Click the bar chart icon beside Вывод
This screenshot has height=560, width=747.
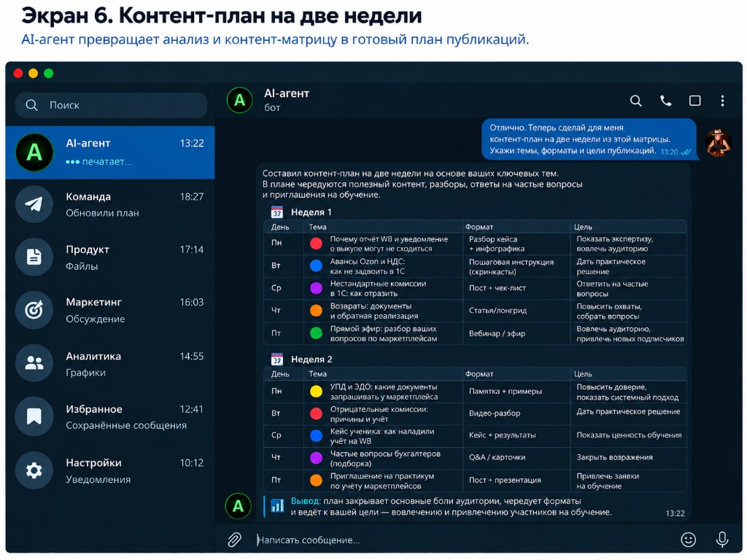277,505
